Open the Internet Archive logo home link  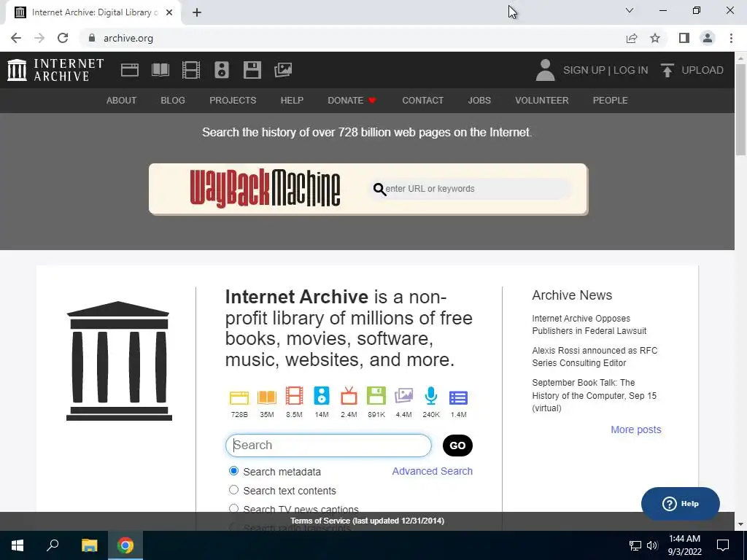[x=55, y=70]
